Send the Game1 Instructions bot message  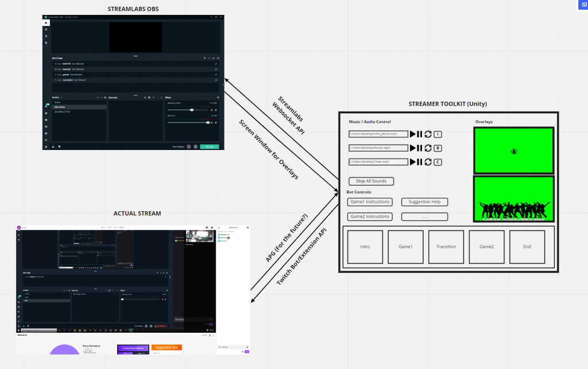[370, 202]
